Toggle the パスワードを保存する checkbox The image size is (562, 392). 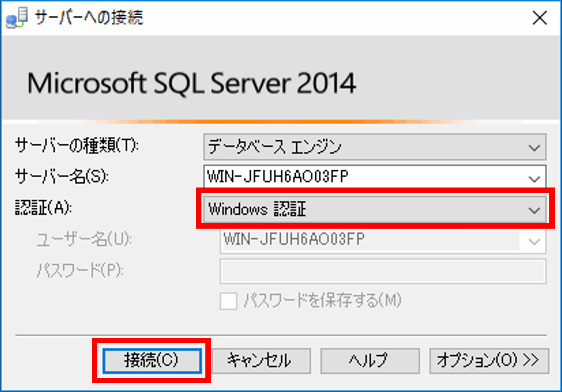(228, 301)
